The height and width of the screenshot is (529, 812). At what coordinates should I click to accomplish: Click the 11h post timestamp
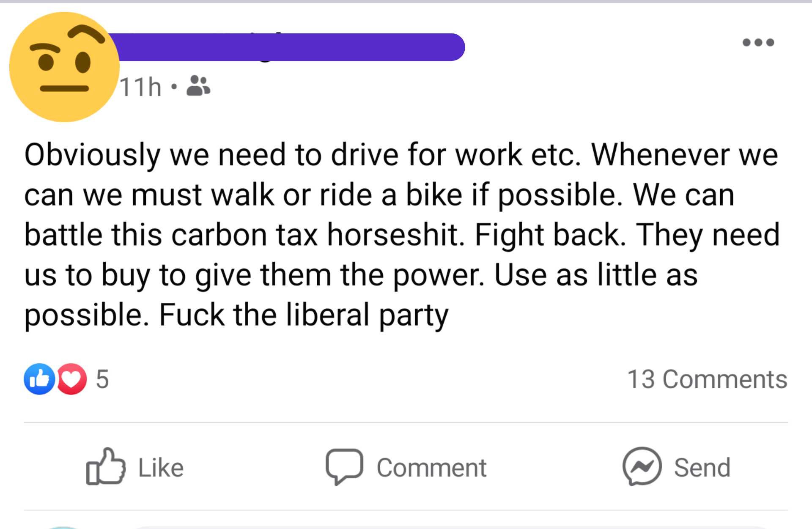point(141,88)
